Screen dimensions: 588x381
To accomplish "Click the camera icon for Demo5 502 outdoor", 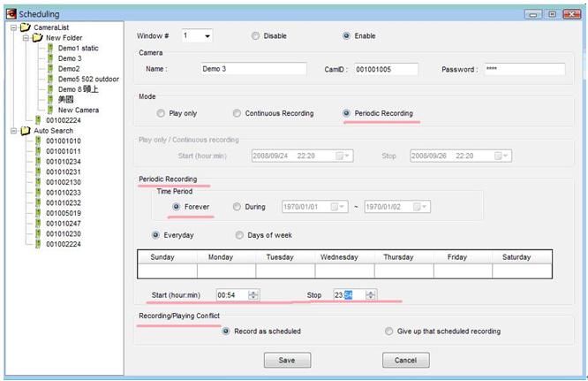I will coord(49,79).
